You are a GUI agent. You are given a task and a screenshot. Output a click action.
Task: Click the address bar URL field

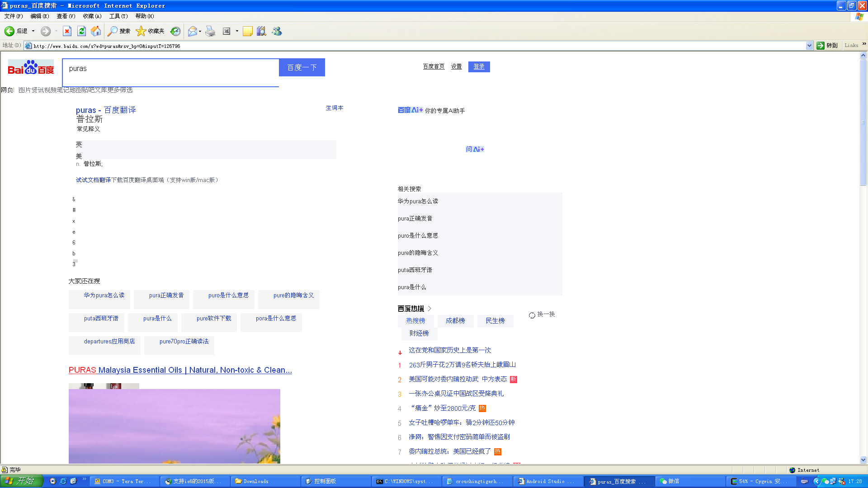tap(418, 46)
